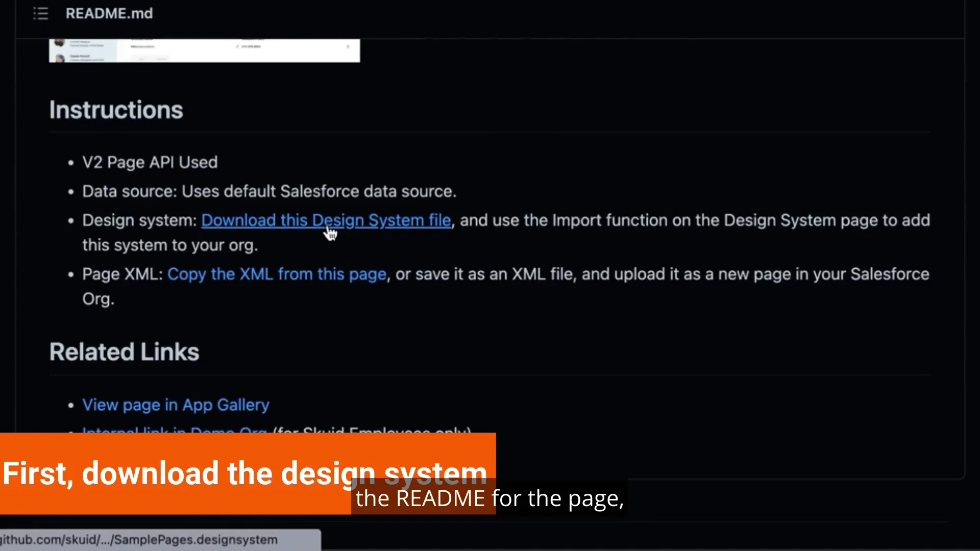The width and height of the screenshot is (980, 551).
Task: Click the Instructions heading
Action: pos(116,110)
